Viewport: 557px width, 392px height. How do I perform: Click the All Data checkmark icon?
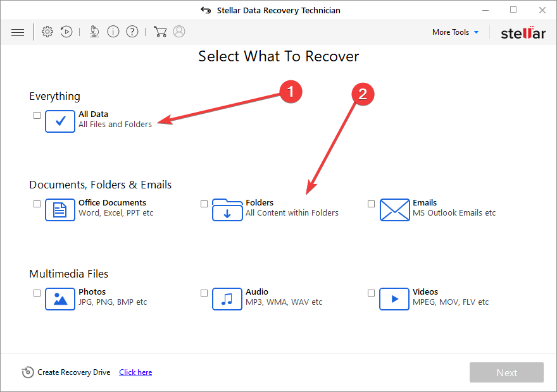pos(60,121)
